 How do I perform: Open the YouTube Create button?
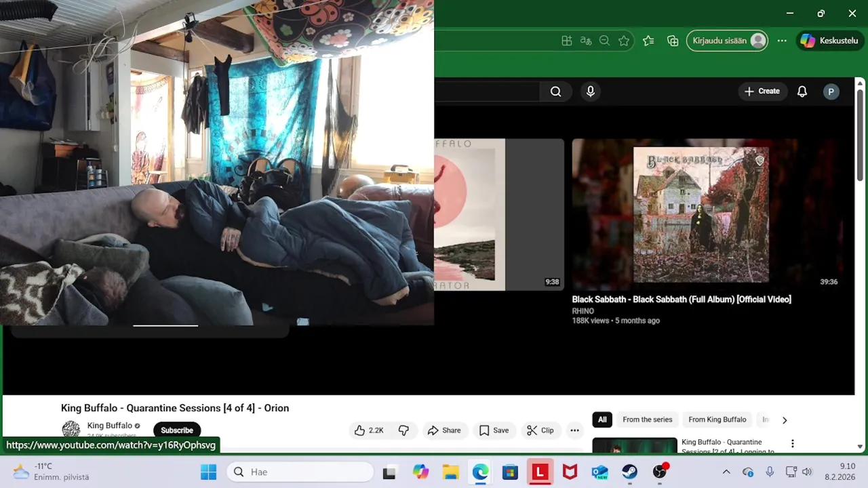(762, 91)
